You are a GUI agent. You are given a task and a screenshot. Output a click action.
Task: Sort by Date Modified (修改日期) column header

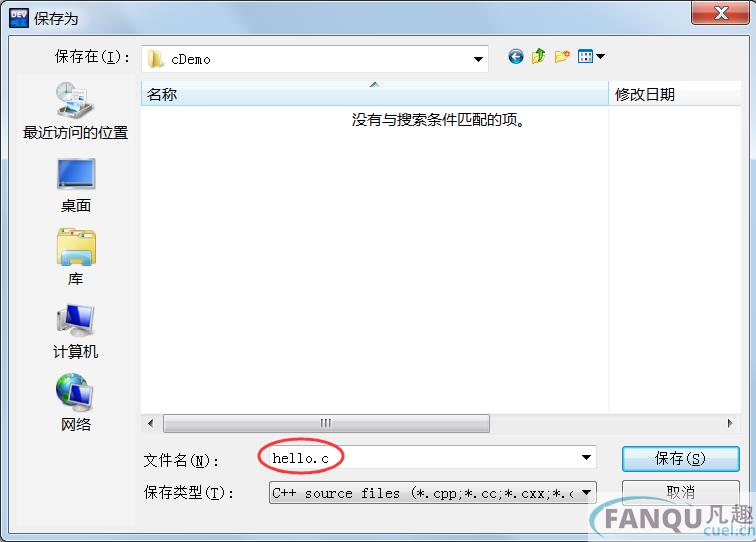pos(675,94)
